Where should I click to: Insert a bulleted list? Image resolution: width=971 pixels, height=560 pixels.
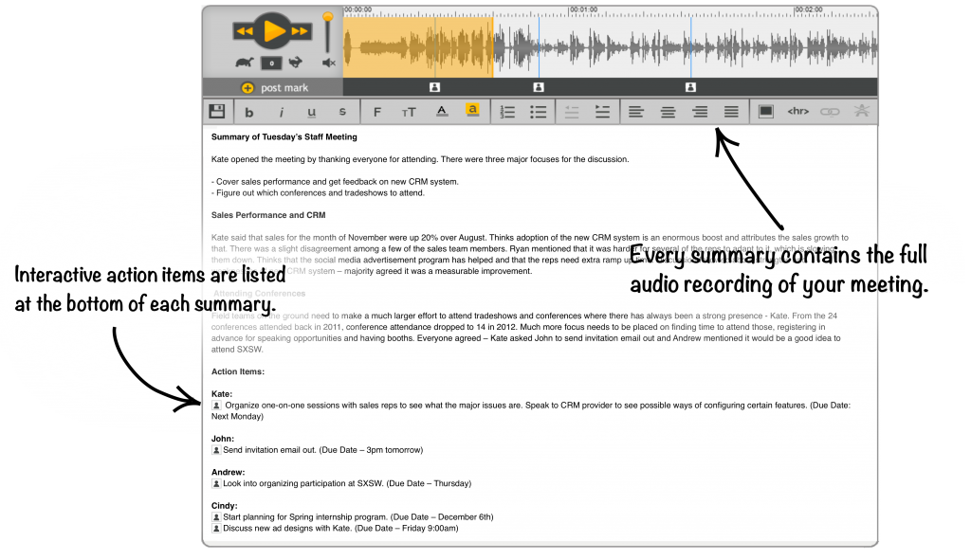click(x=539, y=112)
